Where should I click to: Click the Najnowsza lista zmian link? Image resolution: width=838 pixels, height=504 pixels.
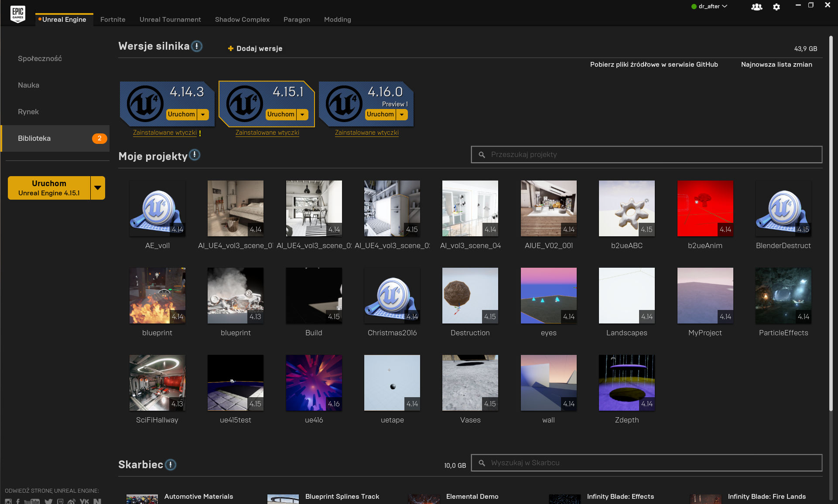[776, 65]
